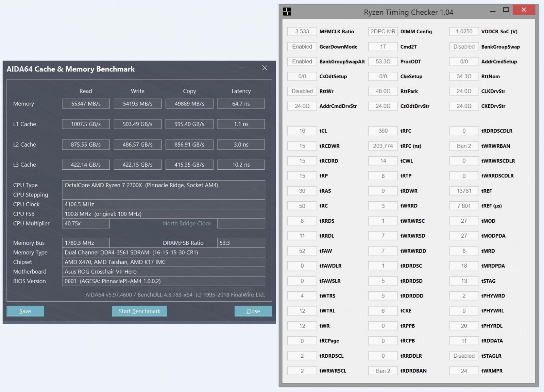Select the Memory Copy value 49889 MB/s

pos(189,104)
